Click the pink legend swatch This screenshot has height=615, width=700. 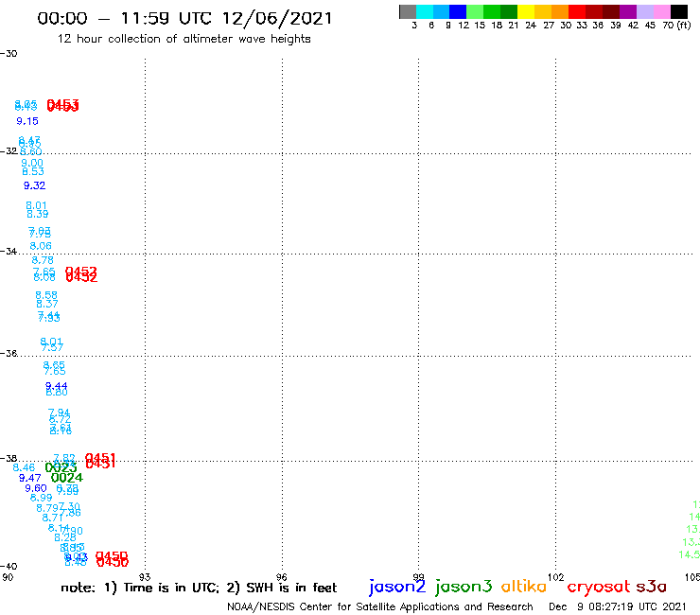pyautogui.click(x=662, y=11)
